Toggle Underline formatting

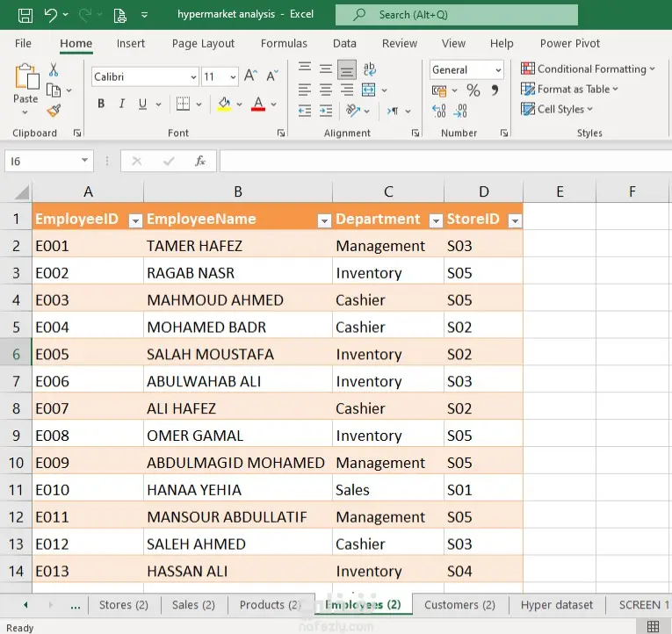(142, 104)
